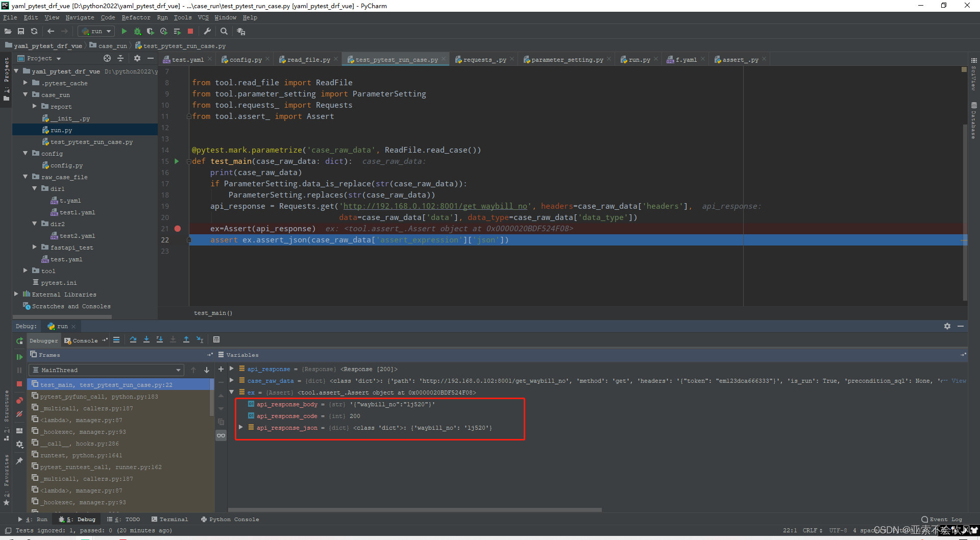The height and width of the screenshot is (540, 980).
Task: Open the run configuration dropdown
Action: pyautogui.click(x=96, y=32)
